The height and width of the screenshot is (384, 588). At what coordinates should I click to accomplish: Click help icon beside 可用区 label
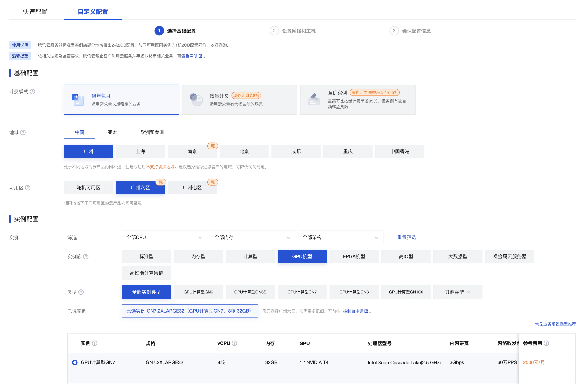tap(28, 188)
